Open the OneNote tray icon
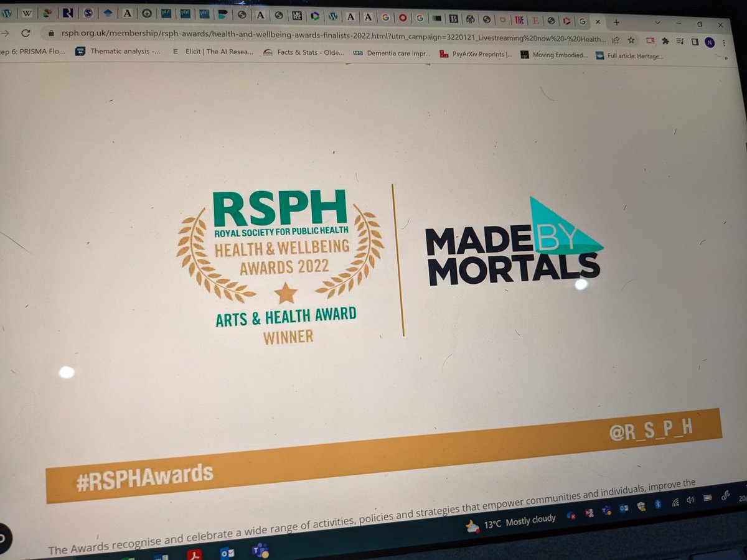The image size is (747, 560). point(590,513)
